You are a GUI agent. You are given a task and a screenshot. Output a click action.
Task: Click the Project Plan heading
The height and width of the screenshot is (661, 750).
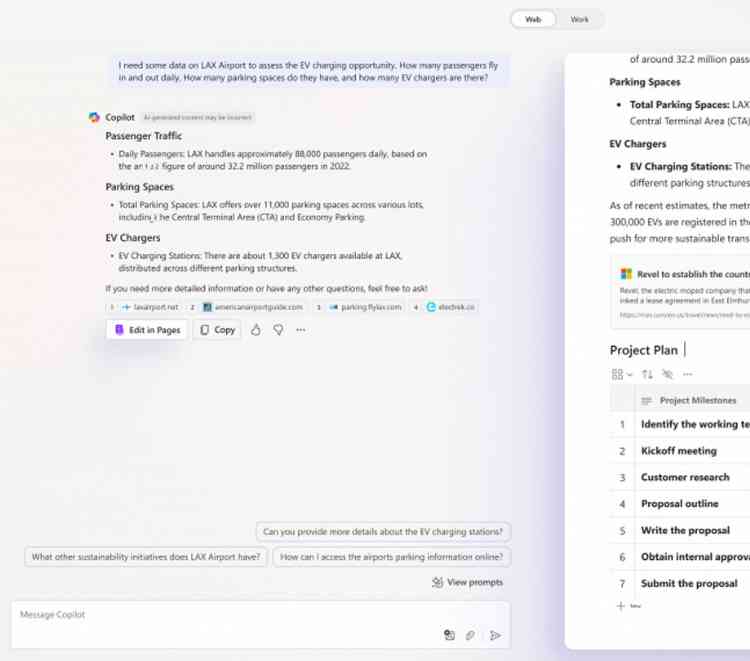click(643, 350)
